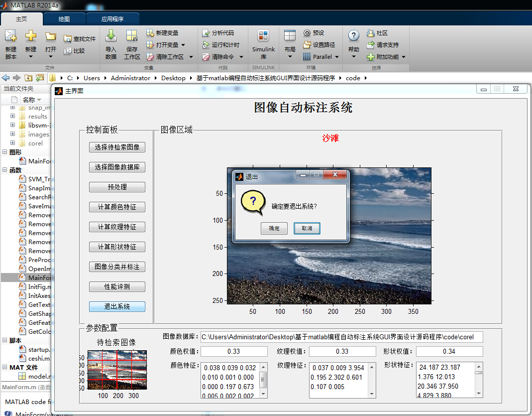Click the up-one-level folder icon

point(28,78)
